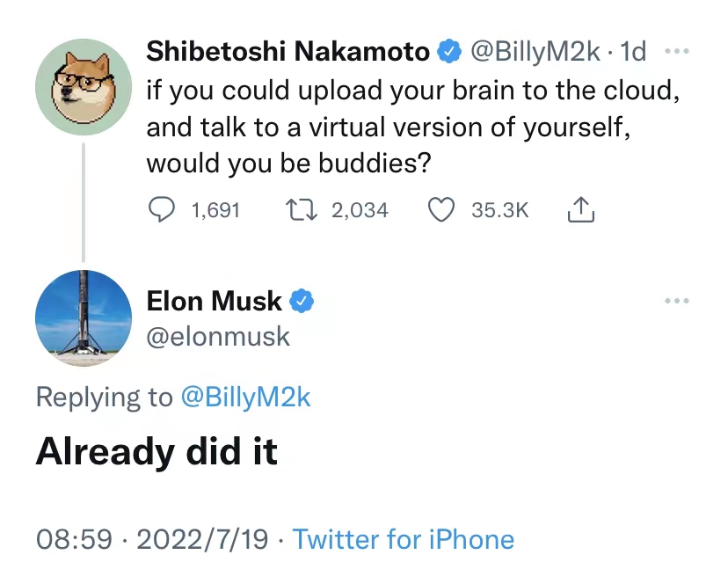The height and width of the screenshot is (562, 728).
Task: Click the reply speech bubble icon
Action: tap(161, 210)
